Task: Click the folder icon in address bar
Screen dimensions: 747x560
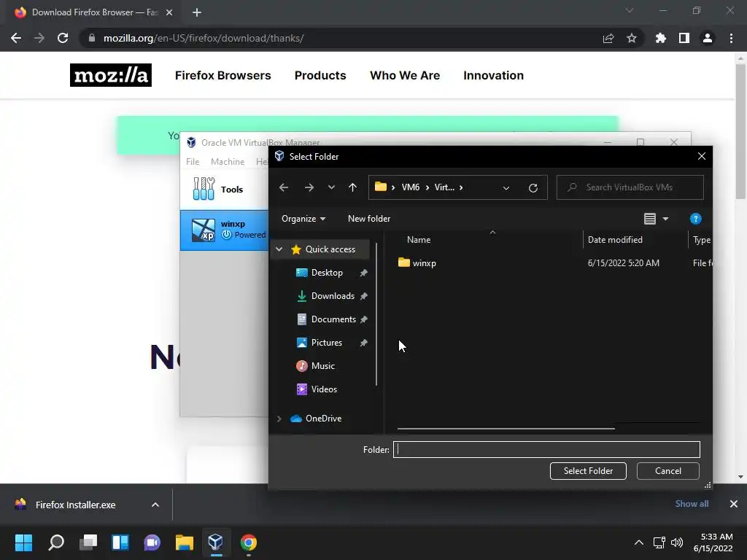Action: coord(380,187)
